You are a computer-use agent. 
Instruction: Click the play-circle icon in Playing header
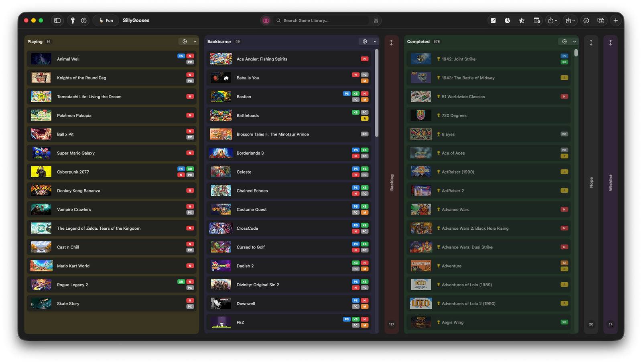click(185, 42)
